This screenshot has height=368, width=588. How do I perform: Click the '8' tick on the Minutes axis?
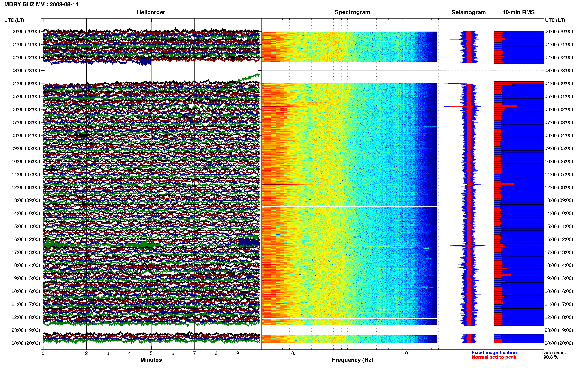pyautogui.click(x=216, y=353)
